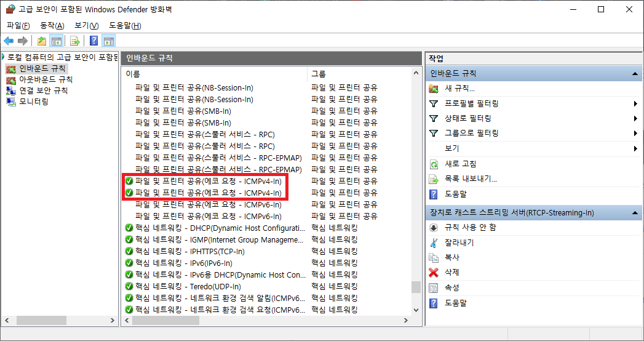Select 연결 보안 규칙 in the tree

click(x=44, y=90)
